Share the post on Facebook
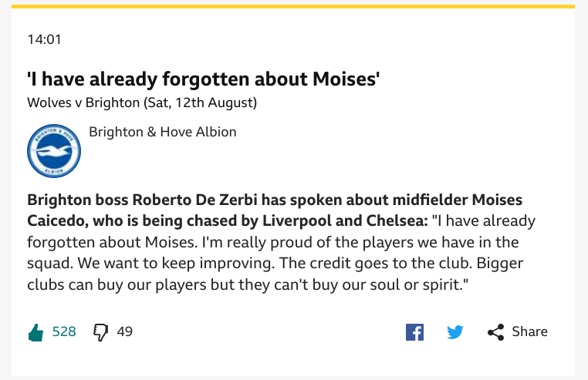 [x=414, y=332]
